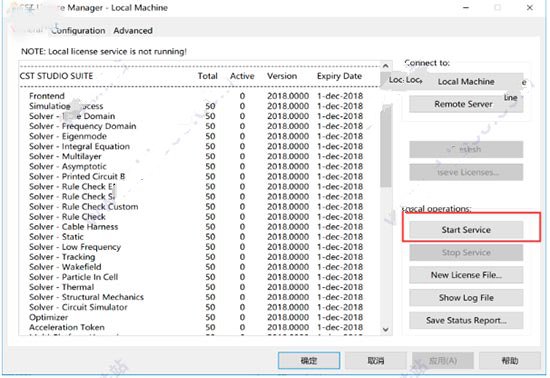Select Solver - Circuit Simulator row

click(196, 308)
